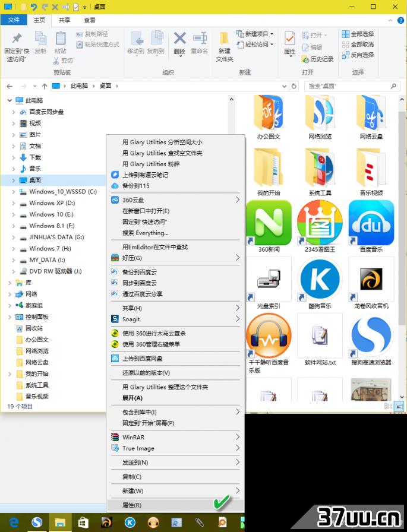Choose 在新窗口中打开(E) context entry

[175, 211]
